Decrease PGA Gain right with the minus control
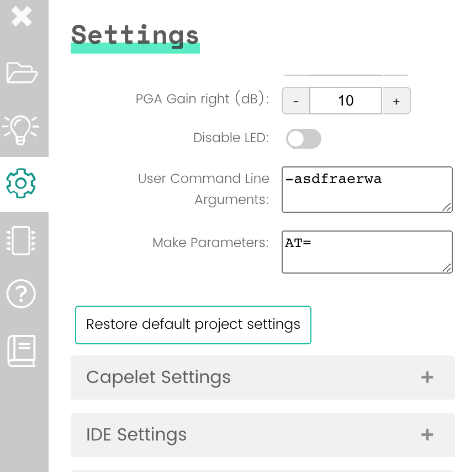This screenshot has height=472, width=476. point(296,101)
